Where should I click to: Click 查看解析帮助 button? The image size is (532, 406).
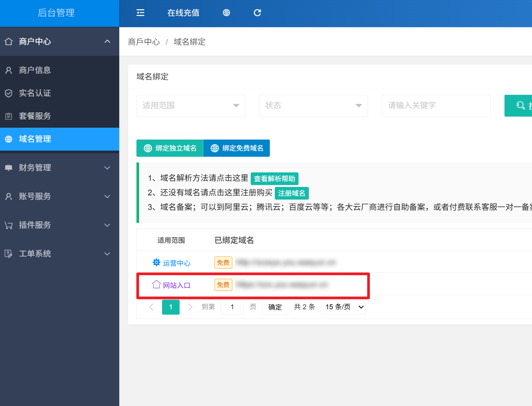274,179
